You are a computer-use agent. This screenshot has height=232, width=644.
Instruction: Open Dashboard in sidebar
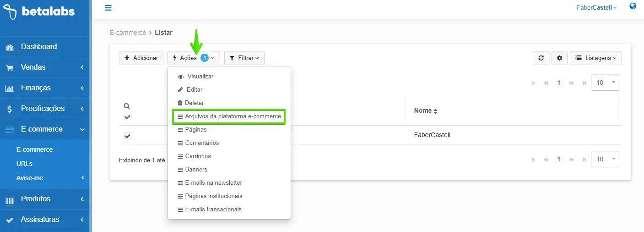pos(39,47)
